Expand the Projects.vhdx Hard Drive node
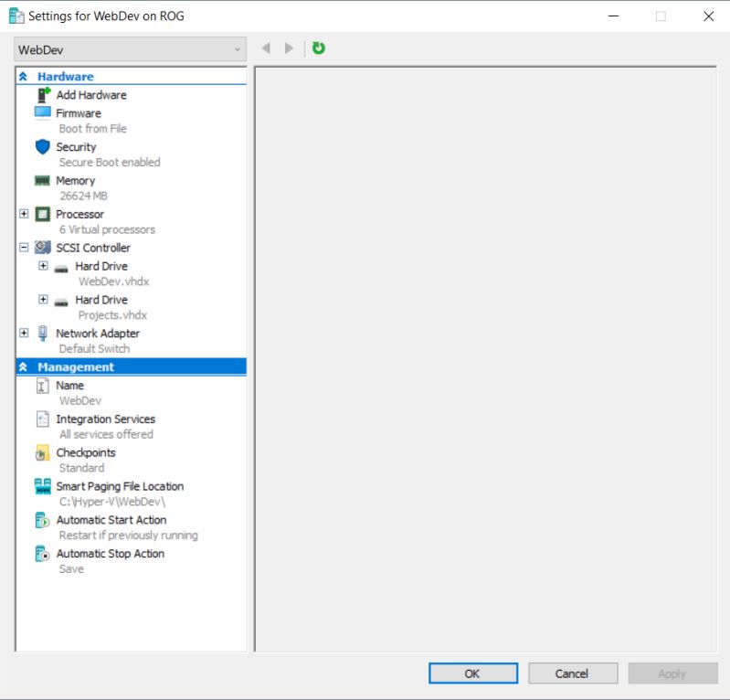This screenshot has width=730, height=700. (43, 299)
